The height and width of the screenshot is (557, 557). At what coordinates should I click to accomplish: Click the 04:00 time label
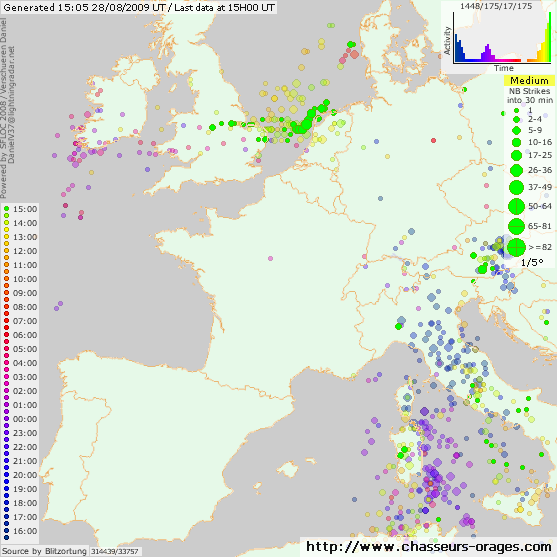[x=25, y=363]
